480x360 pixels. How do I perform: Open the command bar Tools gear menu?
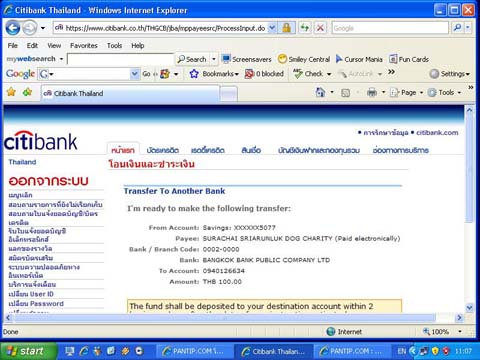[x=444, y=92]
